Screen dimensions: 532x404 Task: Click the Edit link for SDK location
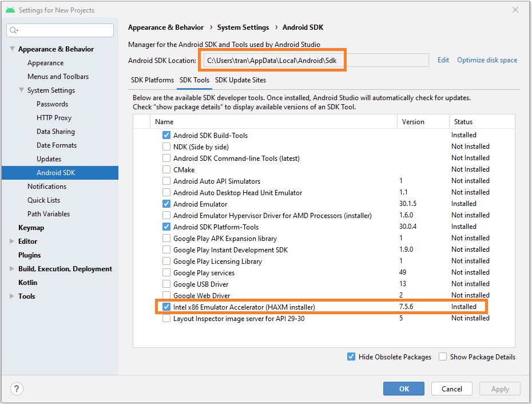(x=443, y=60)
